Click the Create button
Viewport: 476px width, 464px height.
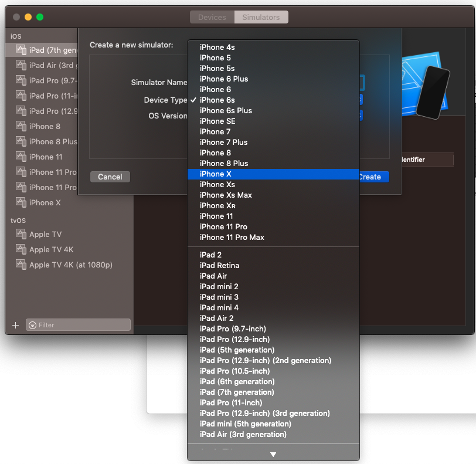[x=371, y=177]
